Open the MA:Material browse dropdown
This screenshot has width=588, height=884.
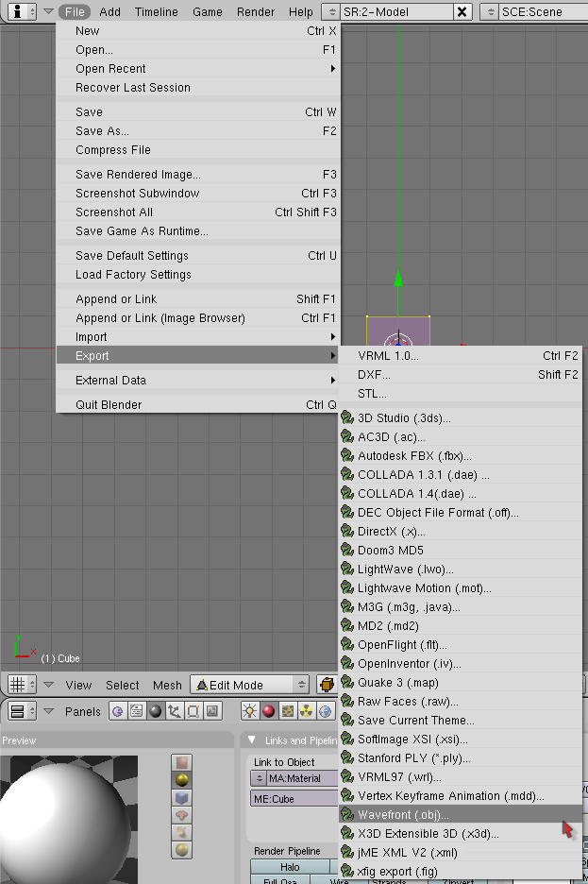pyautogui.click(x=259, y=778)
